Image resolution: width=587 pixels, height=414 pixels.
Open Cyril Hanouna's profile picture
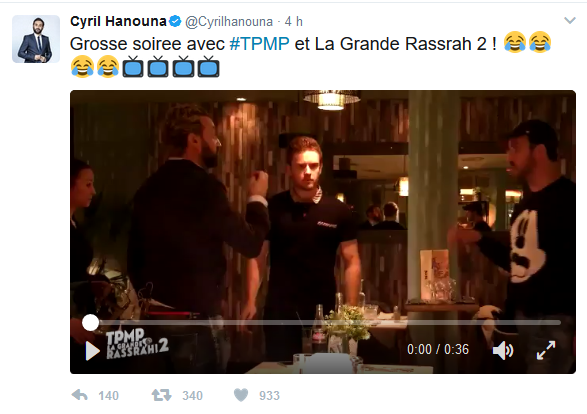[x=36, y=39]
